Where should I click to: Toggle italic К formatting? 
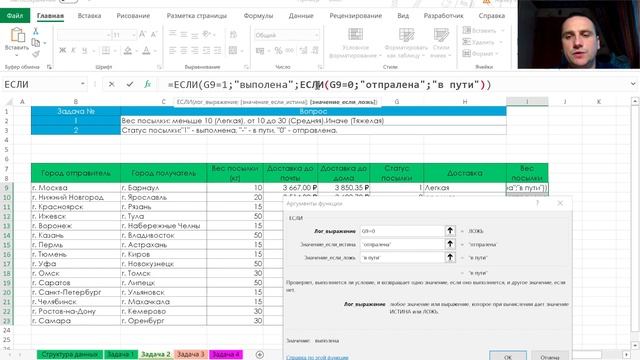73,50
